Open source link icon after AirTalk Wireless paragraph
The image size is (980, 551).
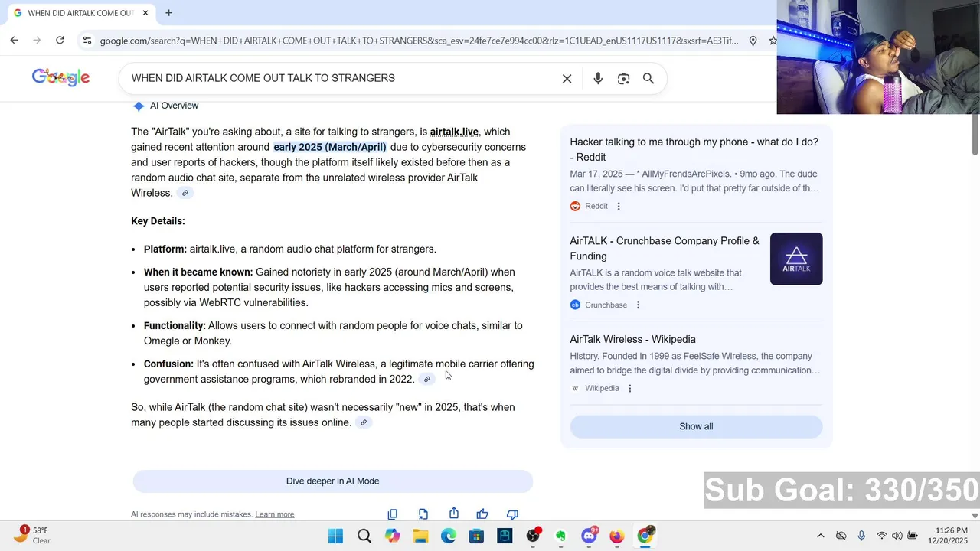click(x=185, y=193)
